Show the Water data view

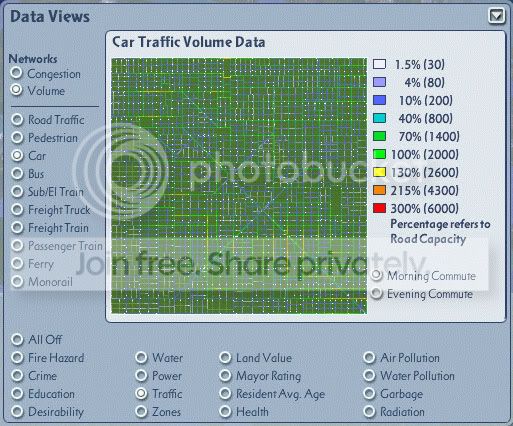[141, 357]
